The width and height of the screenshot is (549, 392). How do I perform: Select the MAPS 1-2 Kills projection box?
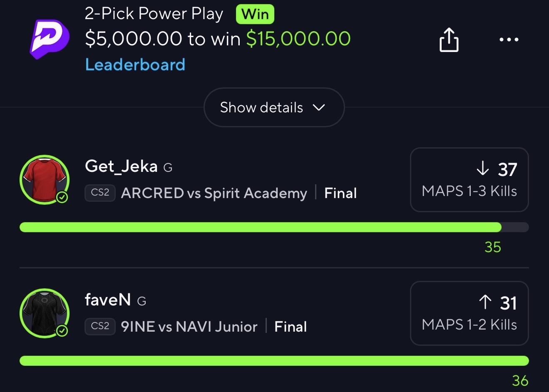(469, 313)
